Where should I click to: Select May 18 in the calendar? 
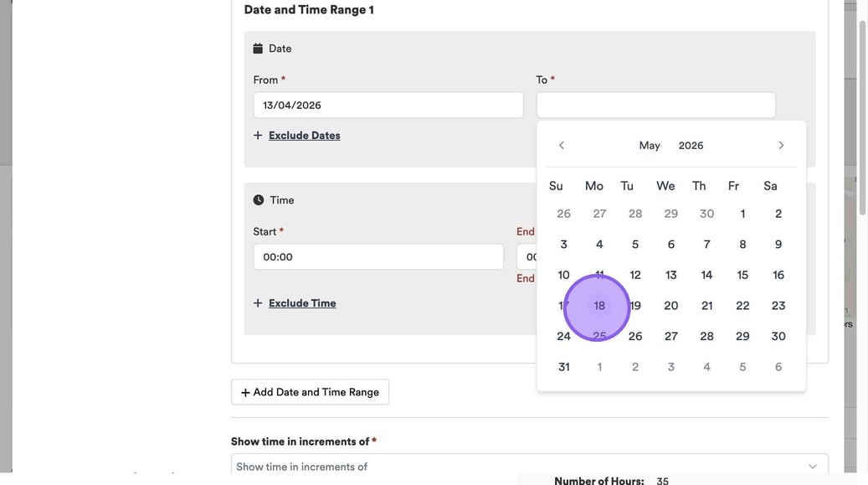599,306
